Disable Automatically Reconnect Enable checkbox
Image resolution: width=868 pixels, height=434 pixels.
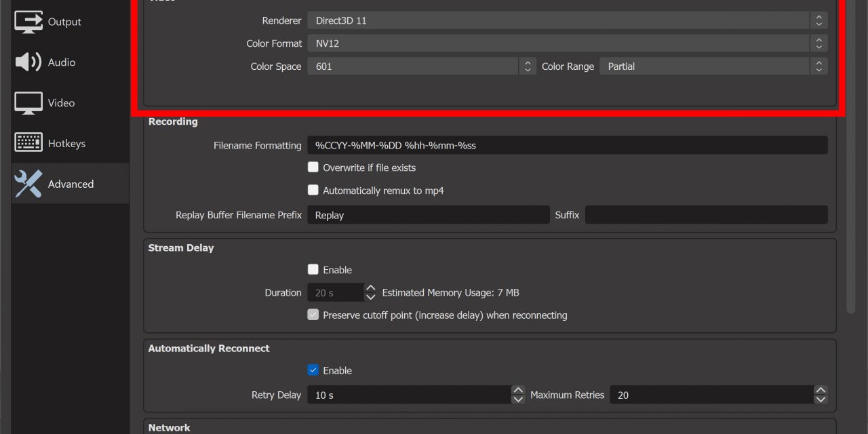click(x=313, y=370)
